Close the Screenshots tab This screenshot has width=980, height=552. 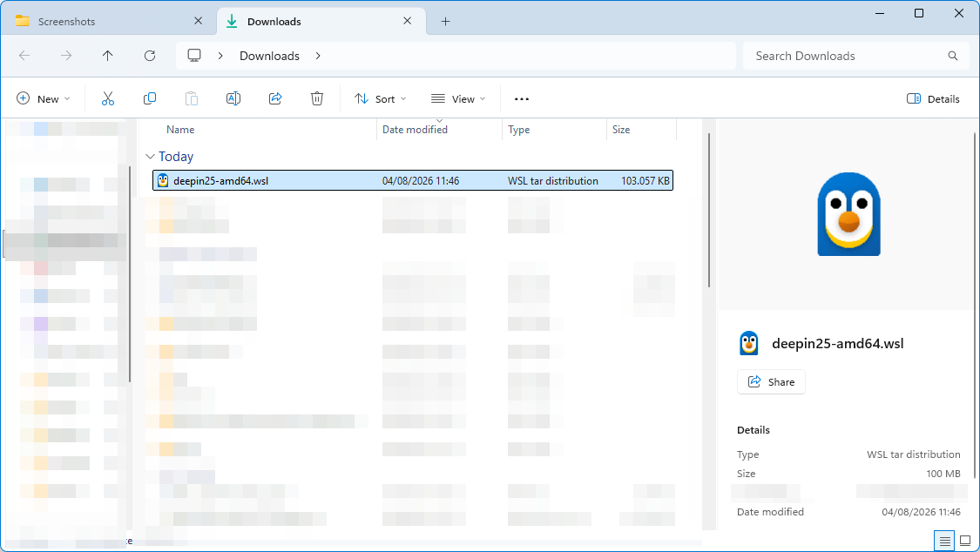point(198,21)
